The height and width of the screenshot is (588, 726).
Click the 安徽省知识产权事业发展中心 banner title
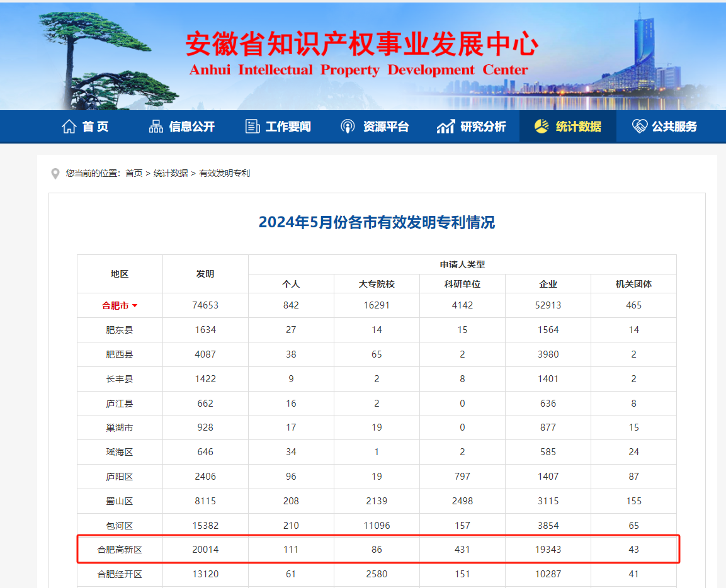point(363,45)
